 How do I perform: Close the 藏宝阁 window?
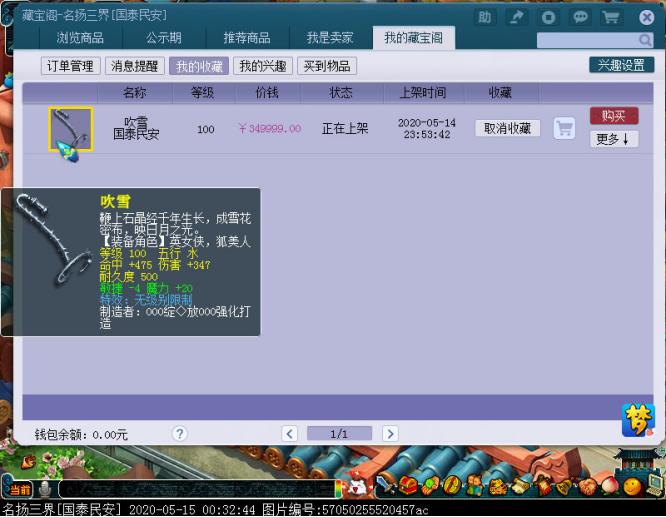coord(646,17)
